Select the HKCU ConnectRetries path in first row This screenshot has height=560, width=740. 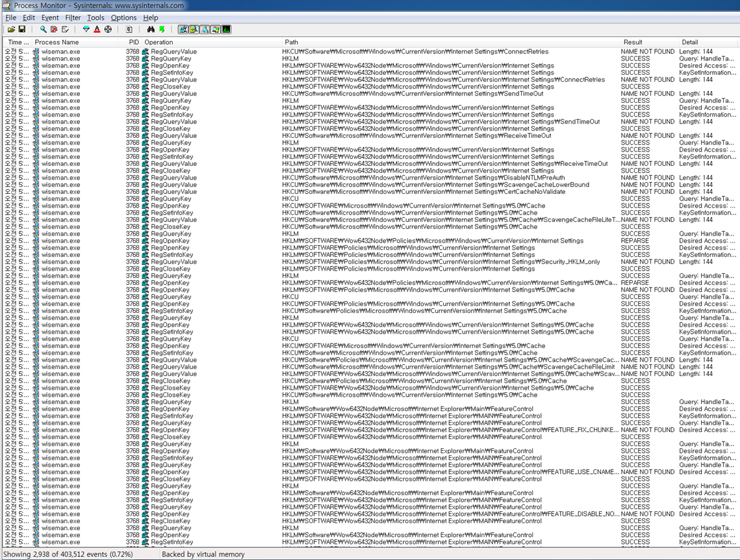tap(415, 52)
